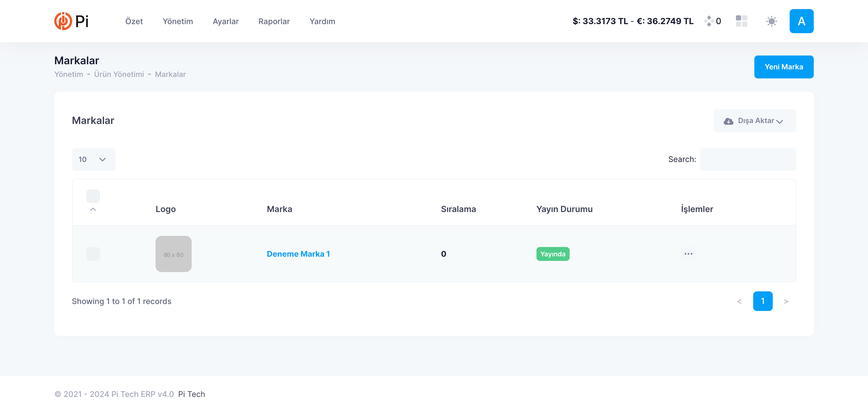Image resolution: width=868 pixels, height=412 pixels.
Task: Check the select-all header checkbox
Action: point(93,196)
